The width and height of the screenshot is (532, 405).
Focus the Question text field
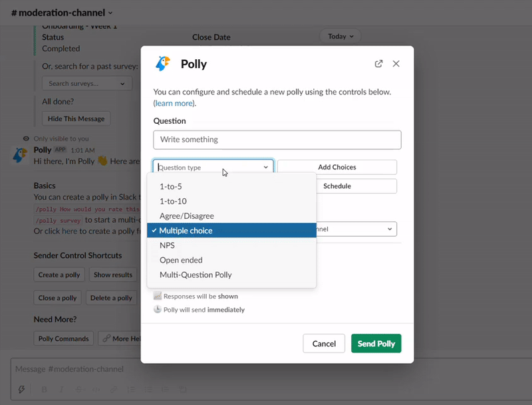click(277, 140)
